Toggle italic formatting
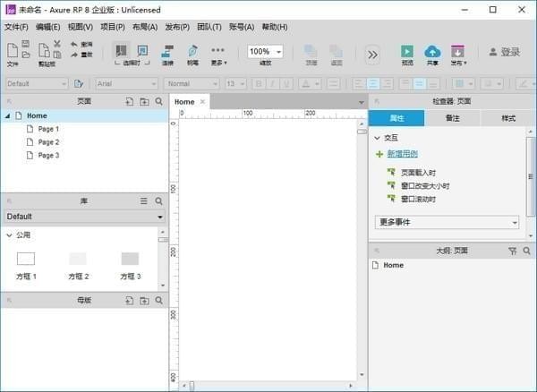Image resolution: width=537 pixels, height=392 pixels. [273, 84]
